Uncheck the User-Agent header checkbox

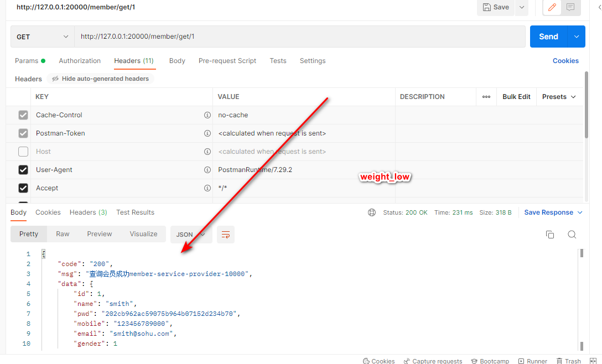click(x=23, y=170)
